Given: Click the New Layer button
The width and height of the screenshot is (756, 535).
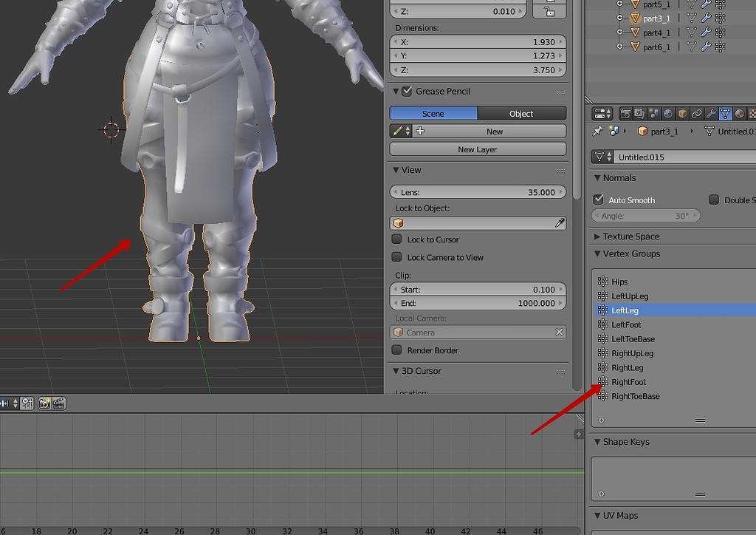Looking at the screenshot, I should (478, 149).
